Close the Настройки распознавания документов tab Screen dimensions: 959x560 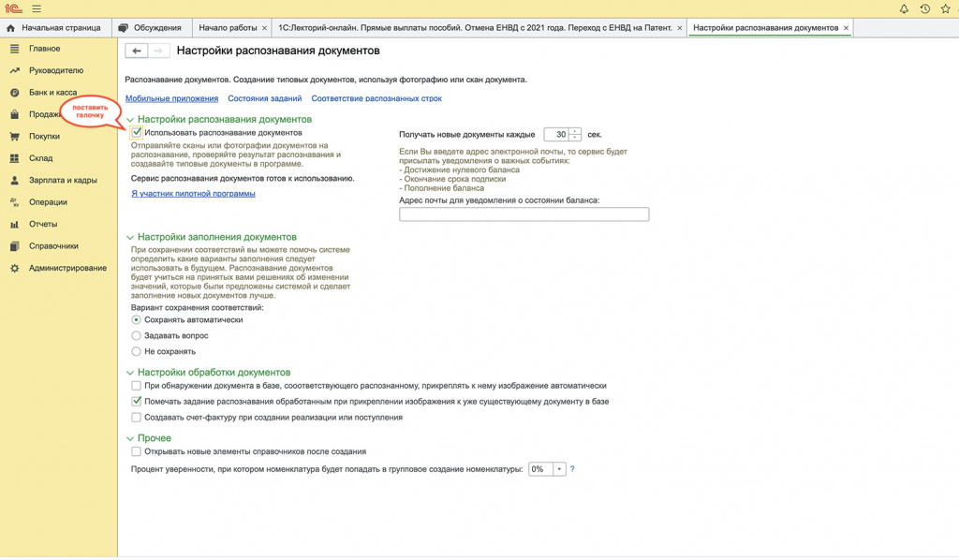point(846,28)
